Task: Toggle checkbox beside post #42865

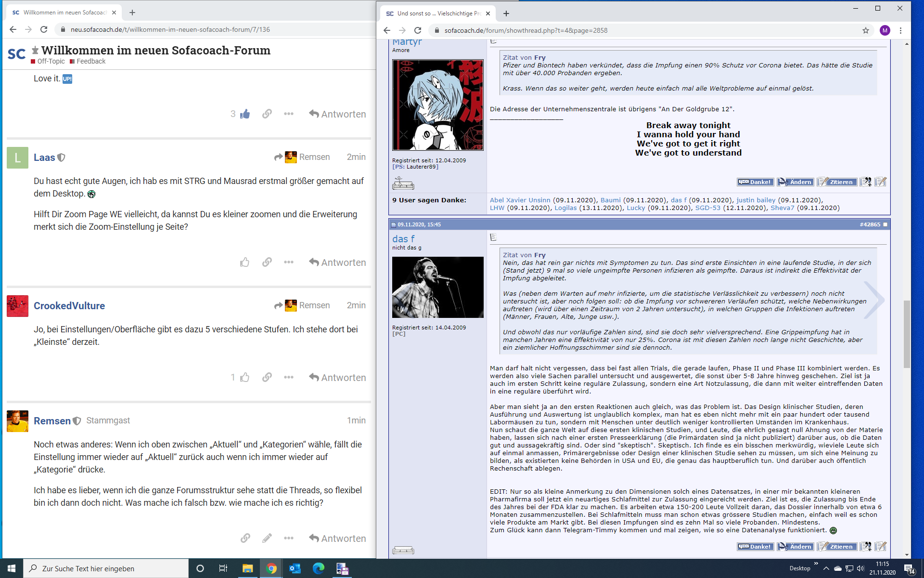Action: [x=885, y=224]
